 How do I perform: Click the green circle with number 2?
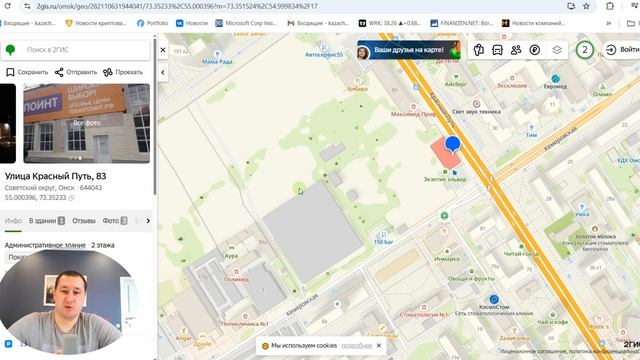pos(584,50)
